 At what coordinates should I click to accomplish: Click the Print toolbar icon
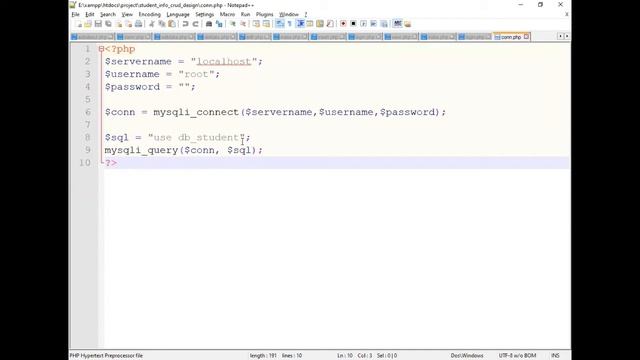click(138, 24)
